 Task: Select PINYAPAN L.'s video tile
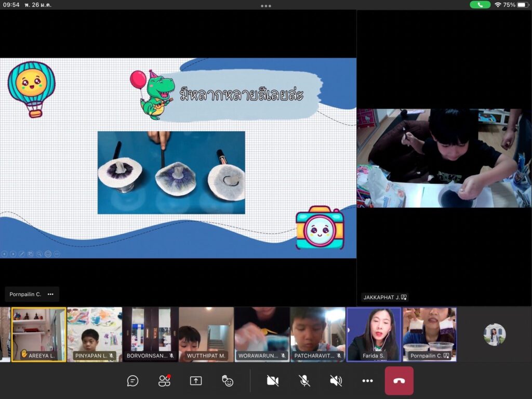coord(95,334)
